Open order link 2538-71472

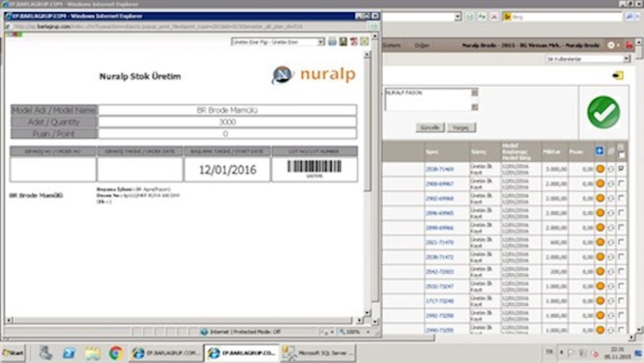tap(440, 257)
